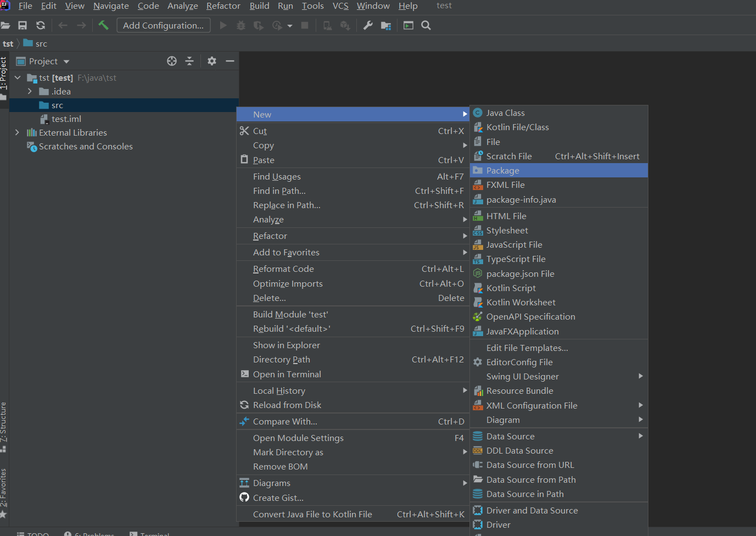The width and height of the screenshot is (756, 536).
Task: Open the Project Structure toolbar icon
Action: [x=386, y=25]
